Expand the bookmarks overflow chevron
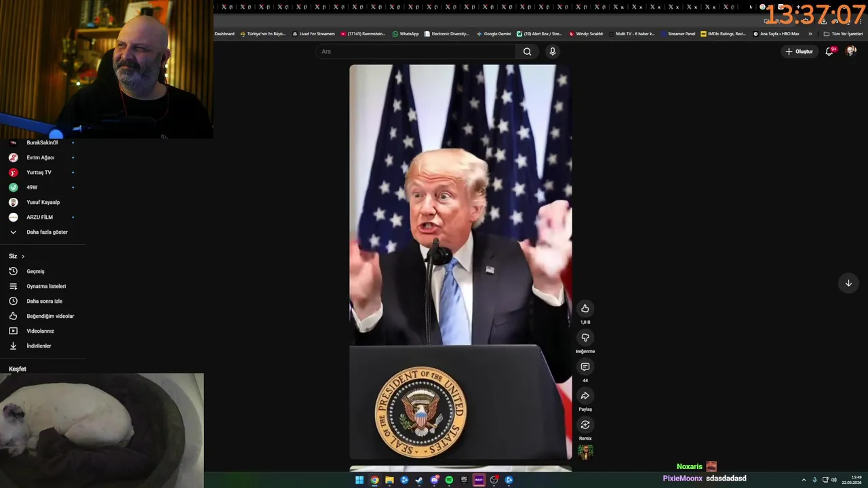 [x=810, y=34]
